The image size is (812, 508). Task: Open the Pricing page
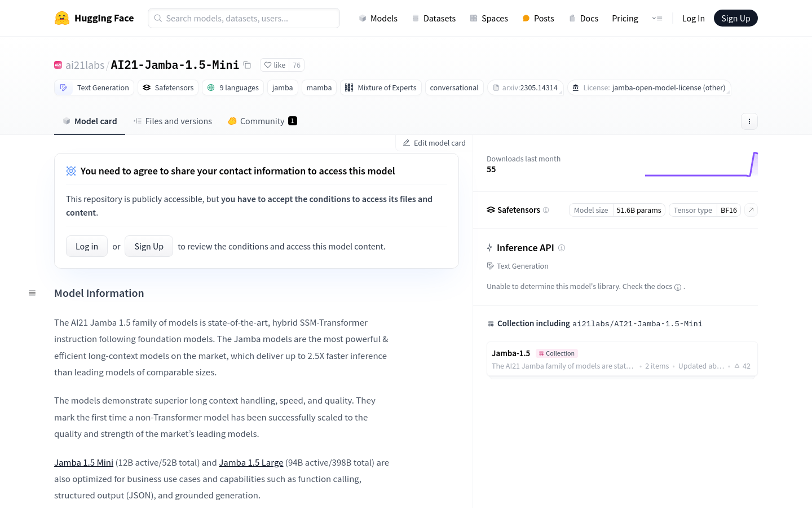pyautogui.click(x=625, y=18)
